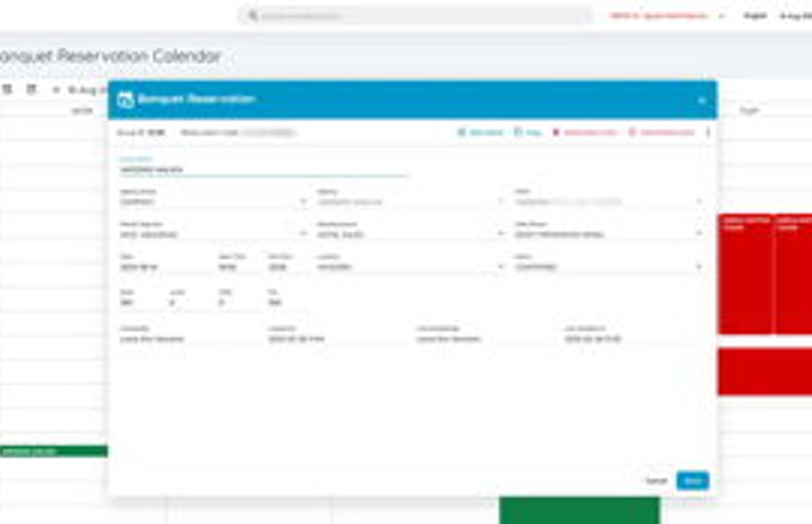Open the Market Segment dropdown
This screenshot has height=524, width=812.
pyautogui.click(x=214, y=234)
